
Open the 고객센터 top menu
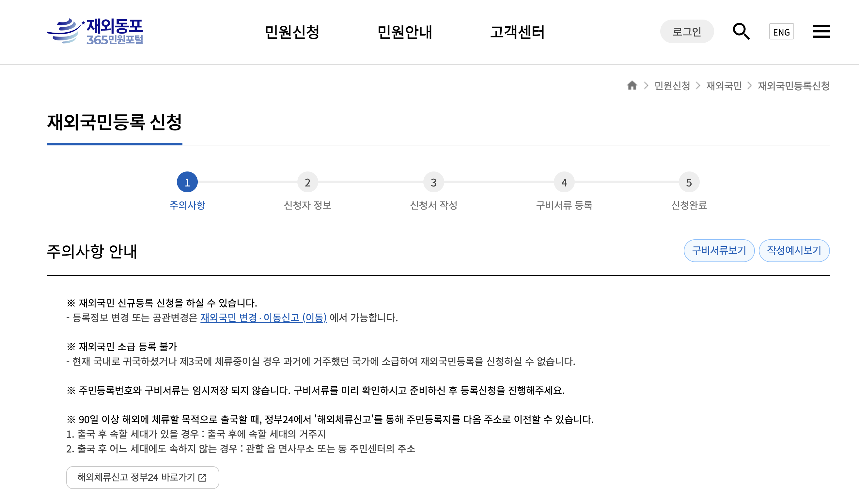tap(517, 32)
